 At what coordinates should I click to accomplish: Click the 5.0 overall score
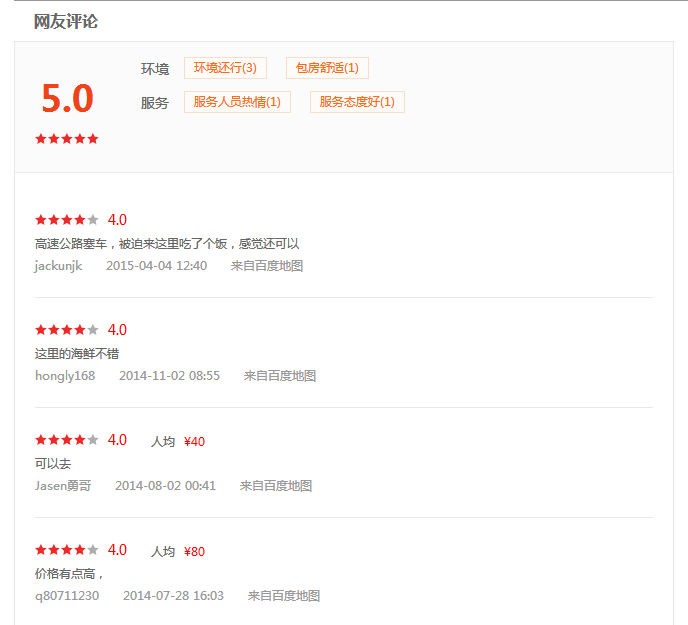68,98
